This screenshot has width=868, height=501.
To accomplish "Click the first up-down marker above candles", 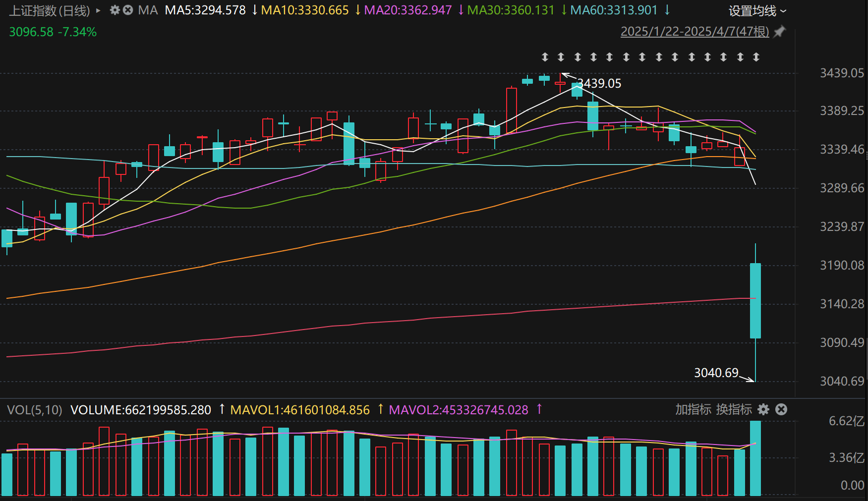I will coord(545,57).
